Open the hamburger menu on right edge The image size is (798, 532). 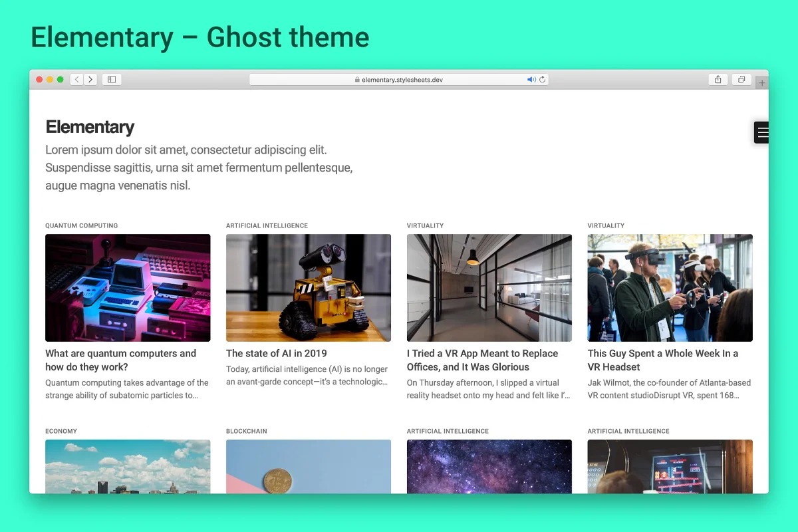tap(762, 132)
